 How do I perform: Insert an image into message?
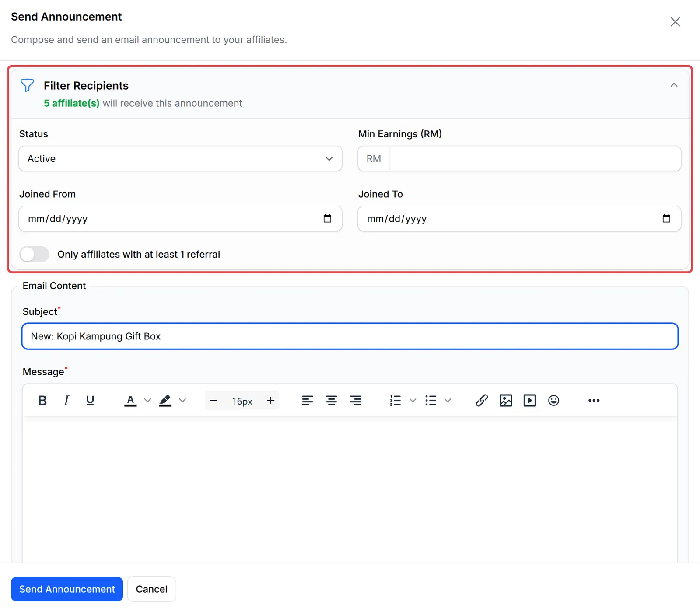(506, 400)
